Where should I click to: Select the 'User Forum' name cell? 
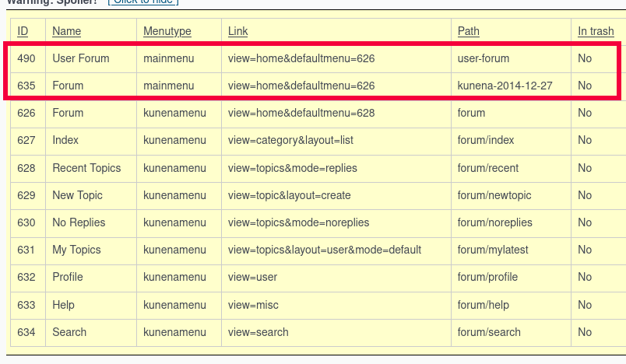click(80, 58)
